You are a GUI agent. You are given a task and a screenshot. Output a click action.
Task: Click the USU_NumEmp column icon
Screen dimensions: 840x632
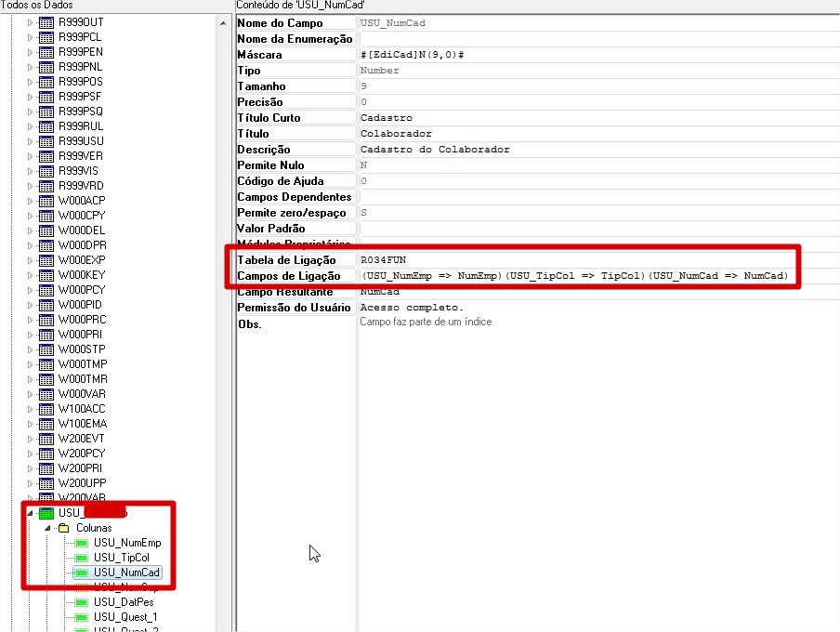[x=82, y=543]
